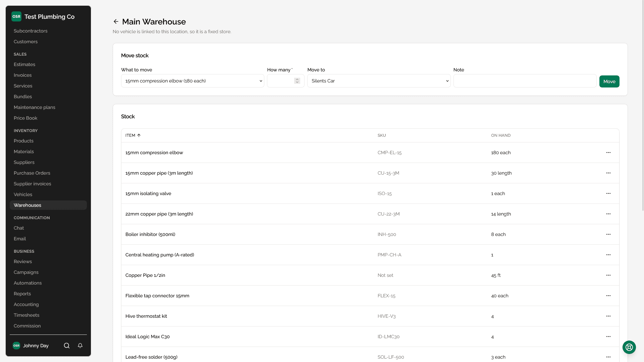Open row actions for 15mm compression elbow
The width and height of the screenshot is (644, 362).
(x=608, y=153)
